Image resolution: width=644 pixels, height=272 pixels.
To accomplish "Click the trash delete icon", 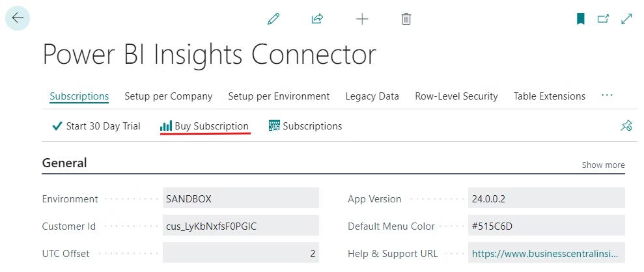I will tap(406, 19).
